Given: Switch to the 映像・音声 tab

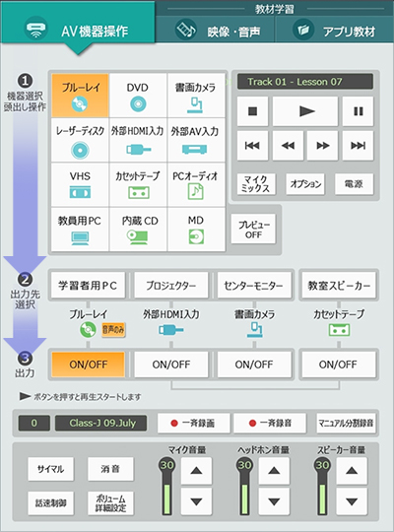Looking at the screenshot, I should point(215,31).
